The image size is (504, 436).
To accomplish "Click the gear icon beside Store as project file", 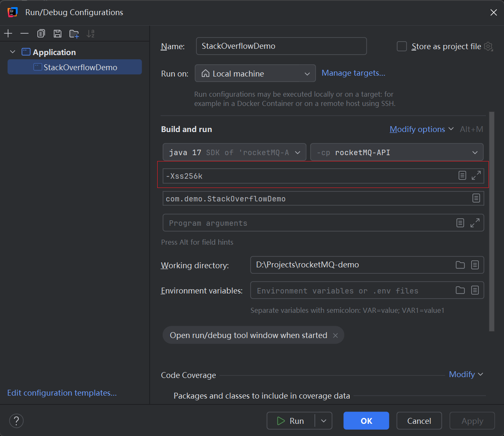I will (x=488, y=46).
